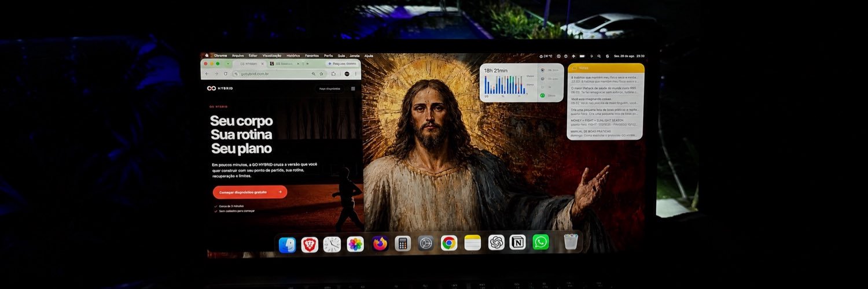Click the weather 24 °C menu bar item
The width and height of the screenshot is (868, 289).
point(546,56)
